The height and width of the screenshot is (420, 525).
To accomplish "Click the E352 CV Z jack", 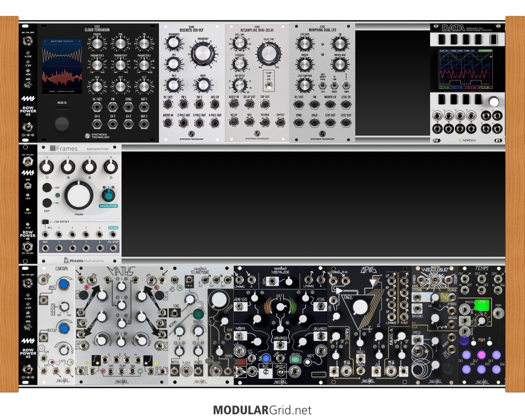I will [x=128, y=124].
